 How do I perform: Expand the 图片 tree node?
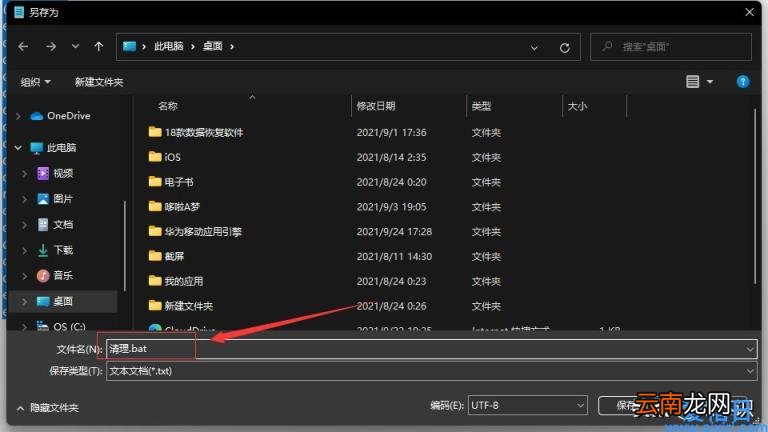[x=24, y=199]
